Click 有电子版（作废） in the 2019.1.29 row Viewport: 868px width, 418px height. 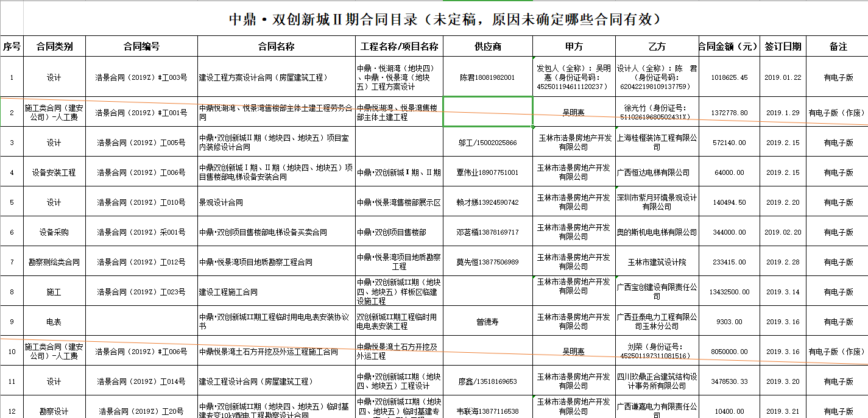(838, 113)
